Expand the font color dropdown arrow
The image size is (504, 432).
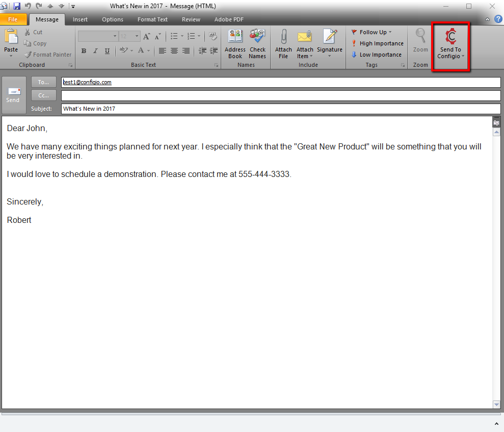click(x=148, y=51)
